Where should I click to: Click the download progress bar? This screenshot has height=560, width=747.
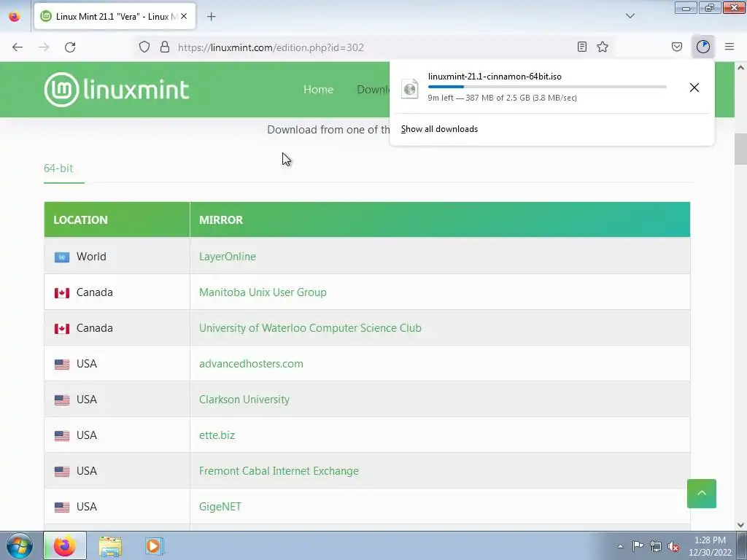pos(547,87)
